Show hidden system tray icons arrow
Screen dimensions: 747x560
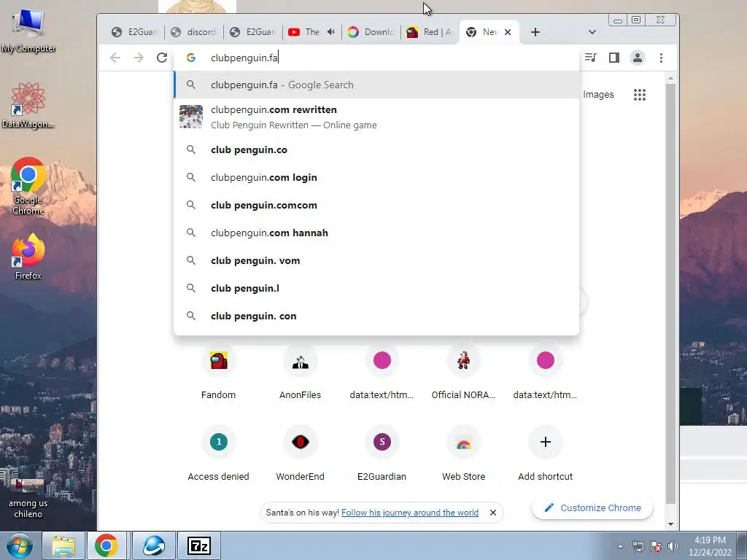620,546
